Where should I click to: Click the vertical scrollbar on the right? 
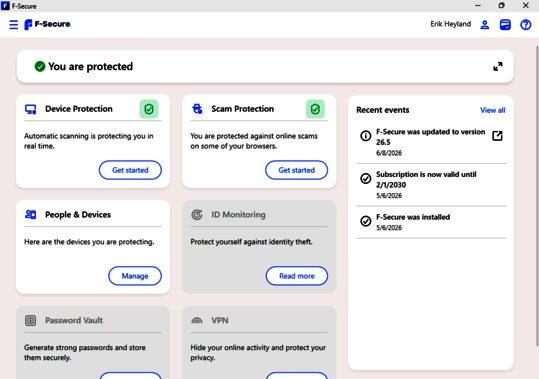click(x=537, y=196)
